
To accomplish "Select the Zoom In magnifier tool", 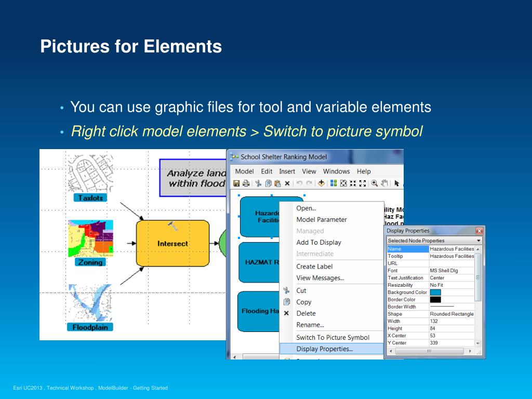I will pos(375,183).
